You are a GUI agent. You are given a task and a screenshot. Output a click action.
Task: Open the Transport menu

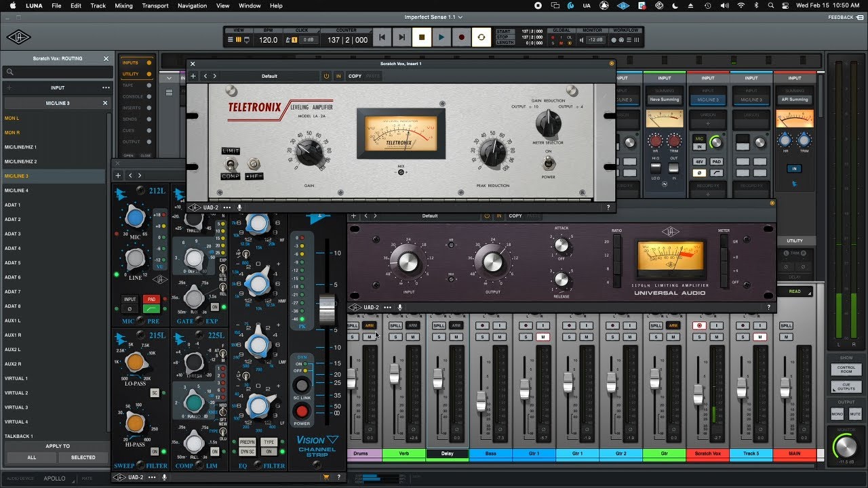coord(155,5)
